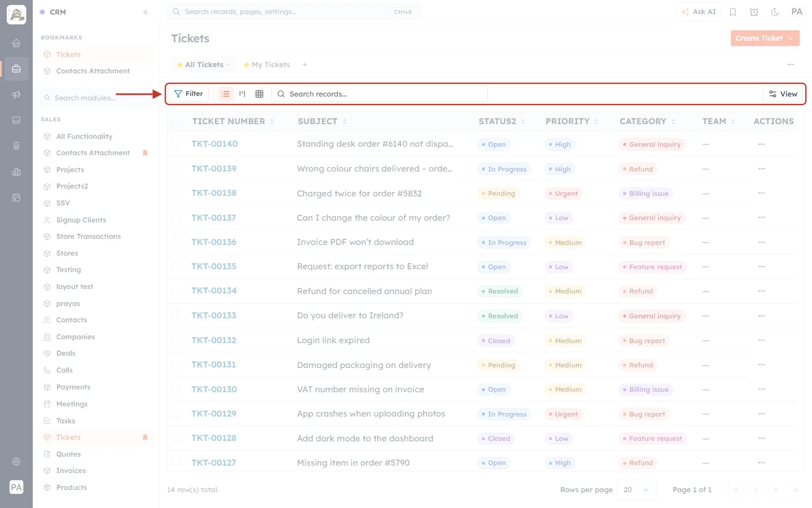Click the Filter button
Viewport: 812px width, 508px height.
point(188,94)
